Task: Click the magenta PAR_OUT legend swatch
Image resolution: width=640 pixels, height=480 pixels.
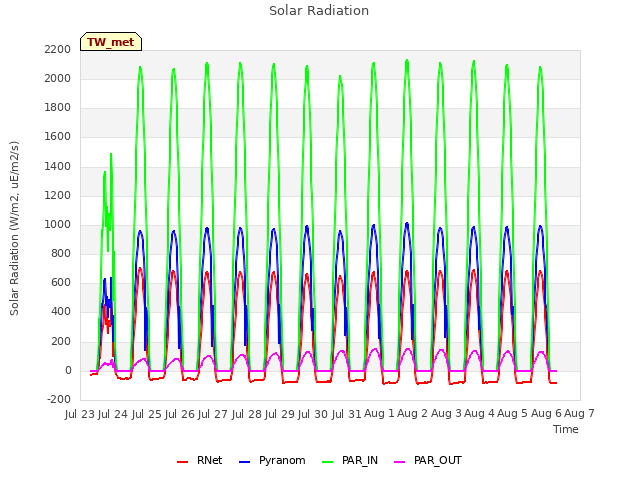Action: pyautogui.click(x=400, y=462)
